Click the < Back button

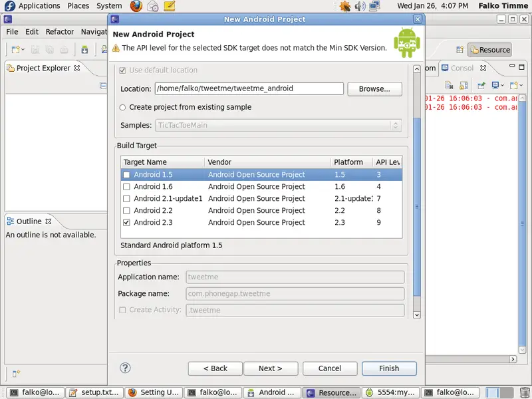pyautogui.click(x=215, y=368)
